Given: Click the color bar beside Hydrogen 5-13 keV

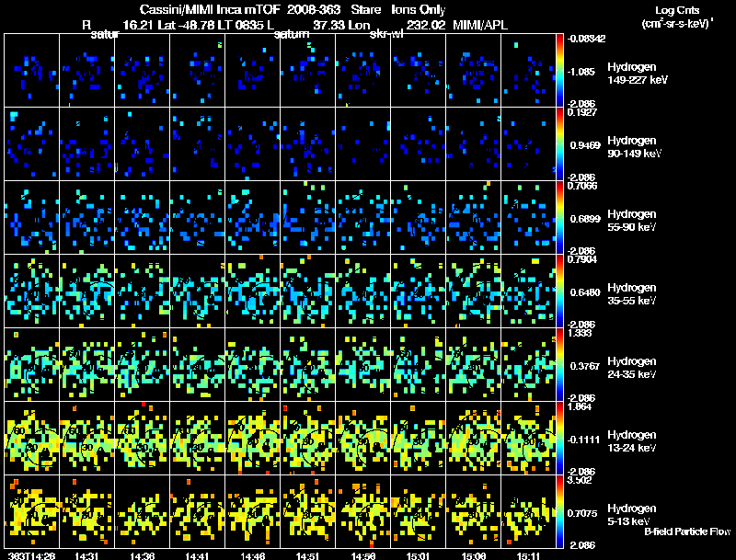Looking at the screenshot, I should point(559,512).
